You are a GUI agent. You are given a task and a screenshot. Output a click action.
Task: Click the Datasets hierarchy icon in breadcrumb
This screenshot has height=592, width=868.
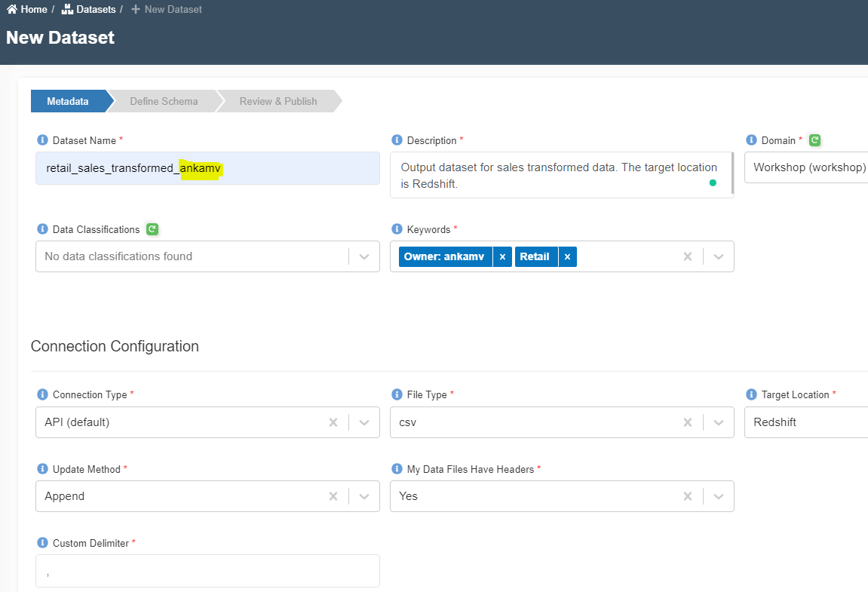67,9
